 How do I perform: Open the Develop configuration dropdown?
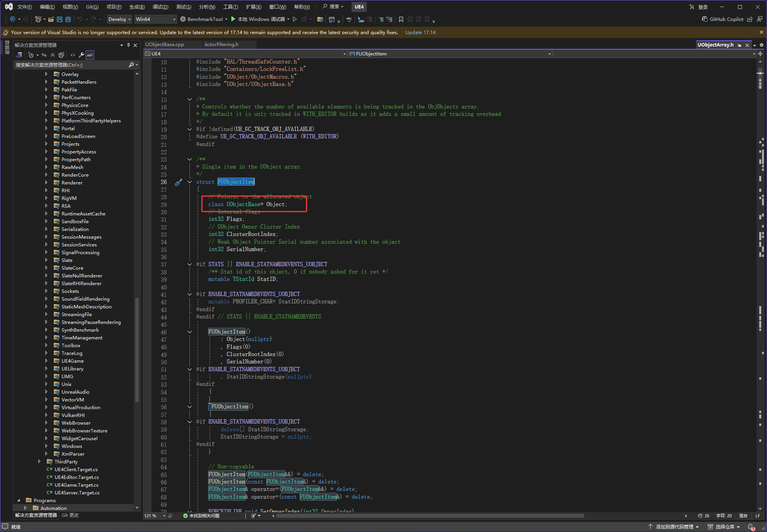point(119,19)
